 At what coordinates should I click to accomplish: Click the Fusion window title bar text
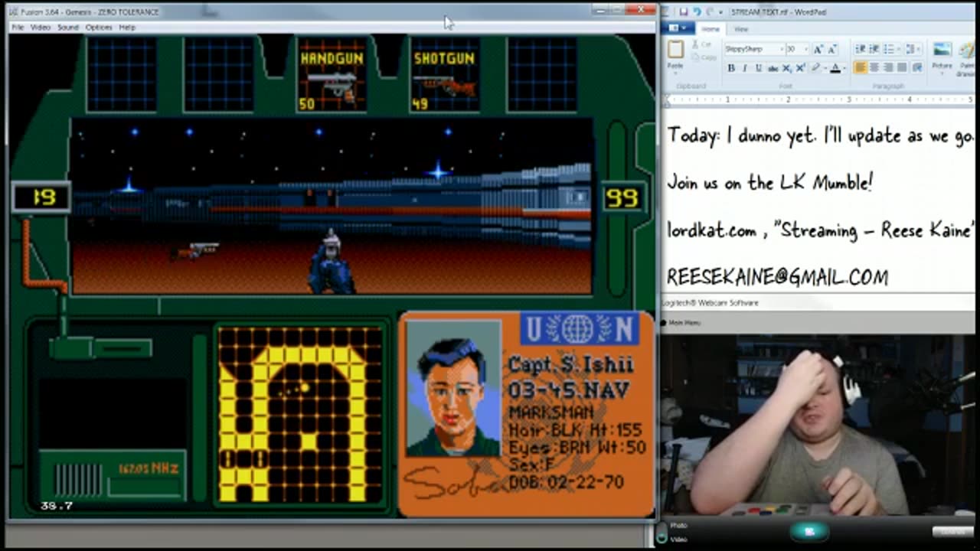90,11
